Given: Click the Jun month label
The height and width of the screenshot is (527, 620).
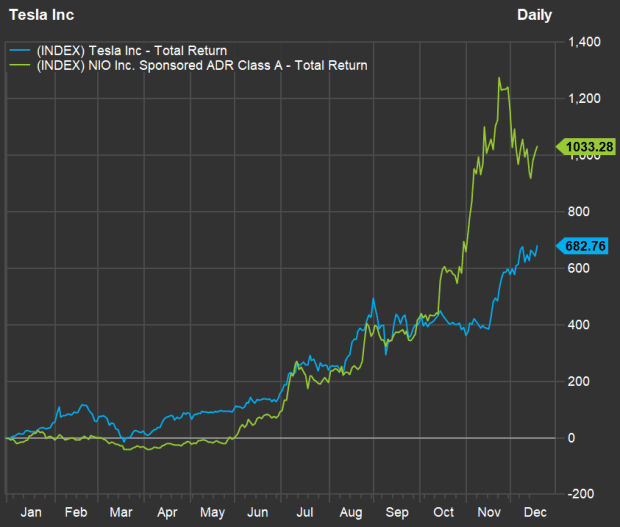Looking at the screenshot, I should click(x=257, y=510).
